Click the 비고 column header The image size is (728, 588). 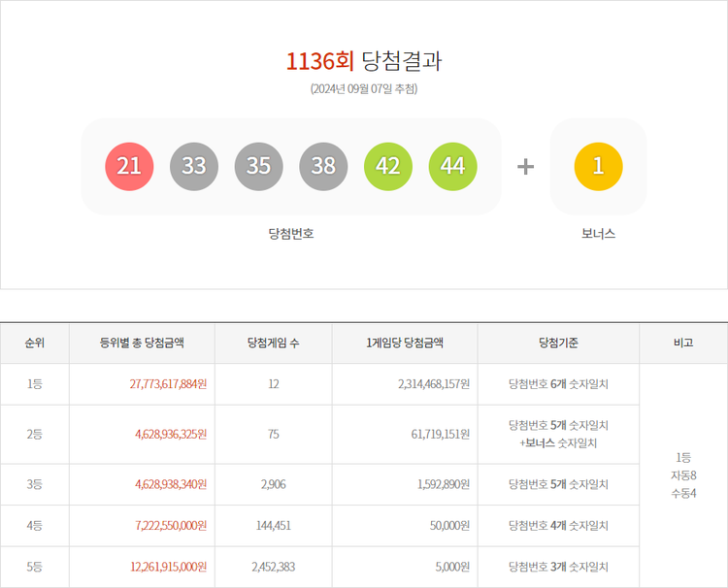pos(683,343)
